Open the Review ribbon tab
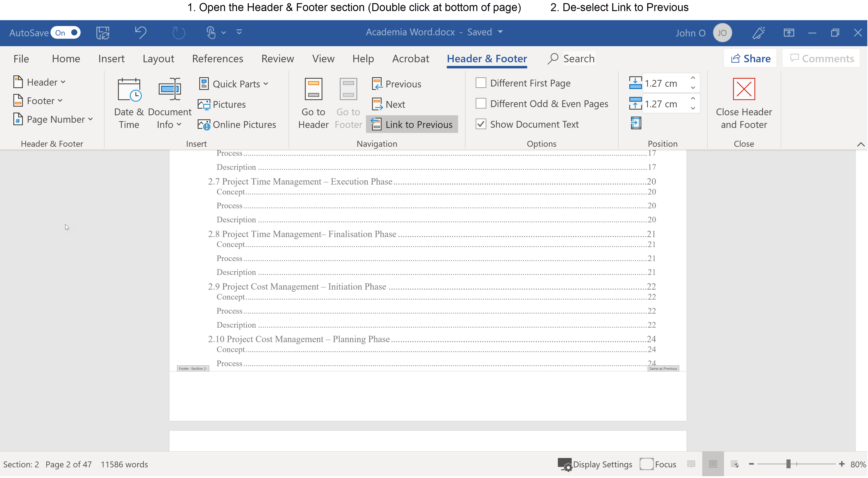Image resolution: width=868 pixels, height=478 pixels. click(x=277, y=58)
